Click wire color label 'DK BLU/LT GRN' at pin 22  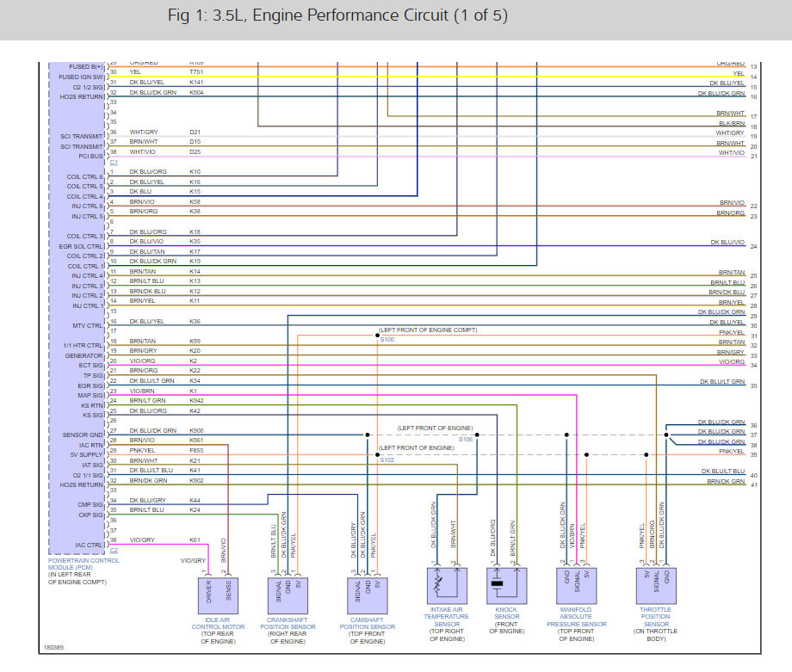point(152,380)
